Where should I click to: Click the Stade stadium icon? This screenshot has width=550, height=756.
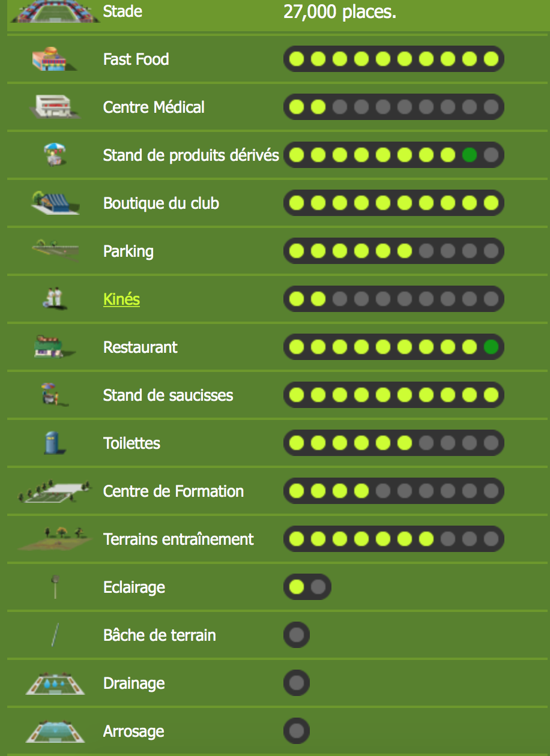(x=54, y=11)
